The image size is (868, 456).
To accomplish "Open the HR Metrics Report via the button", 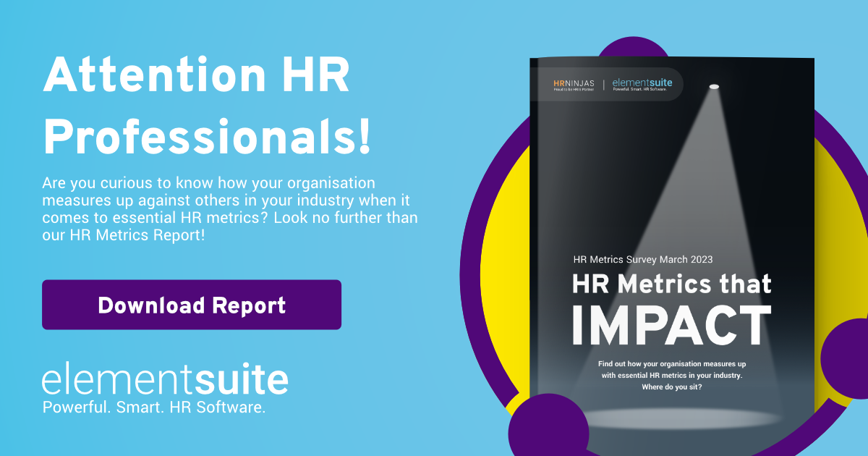I will [x=191, y=305].
